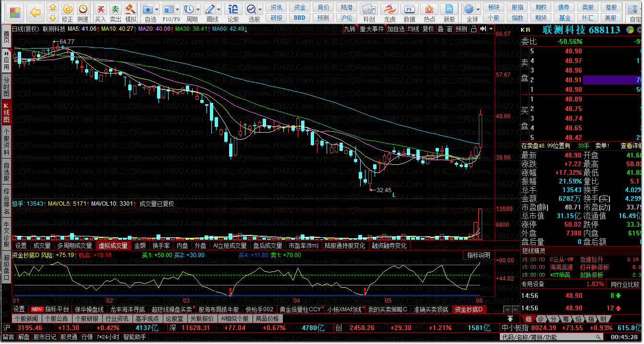Screen dimensions: 644x344
Task: Open the 选股 stock screener icon
Action: [x=251, y=9]
